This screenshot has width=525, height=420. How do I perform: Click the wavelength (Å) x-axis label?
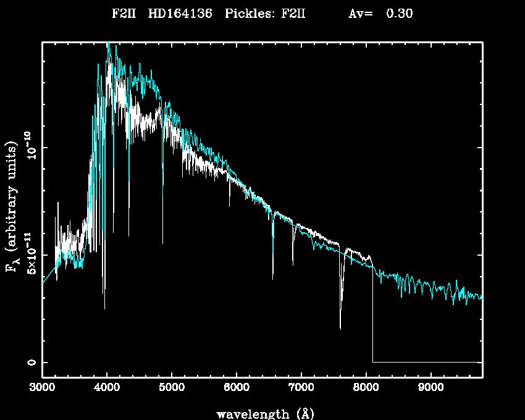262,413
